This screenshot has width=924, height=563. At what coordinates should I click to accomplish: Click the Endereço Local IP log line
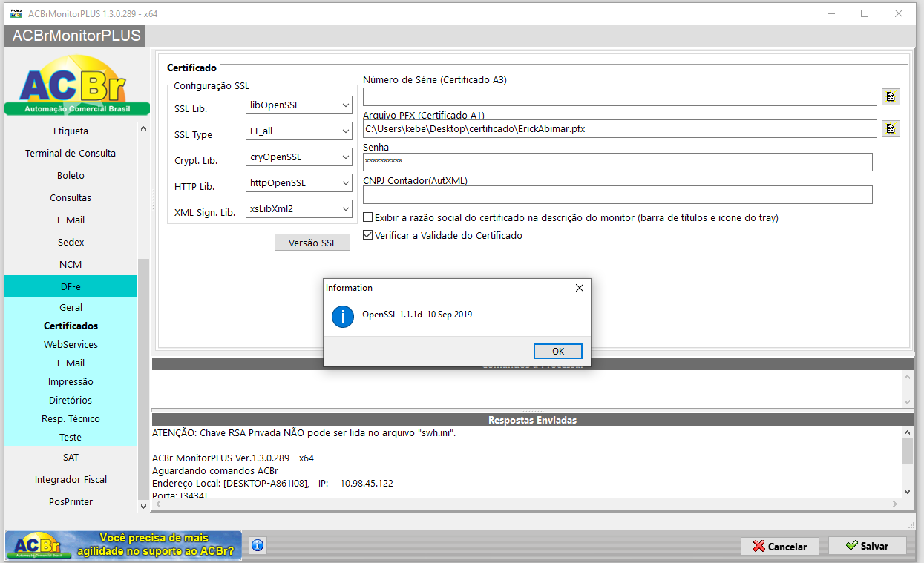point(272,484)
